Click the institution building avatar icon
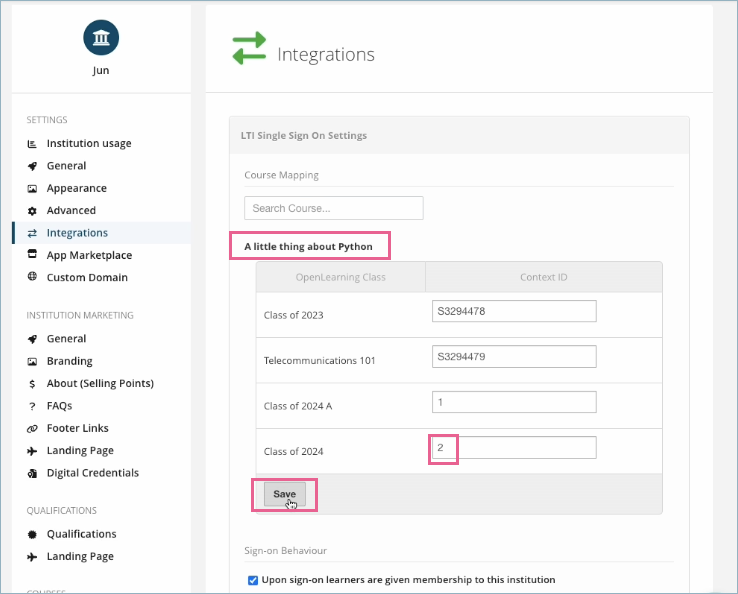 pyautogui.click(x=101, y=37)
